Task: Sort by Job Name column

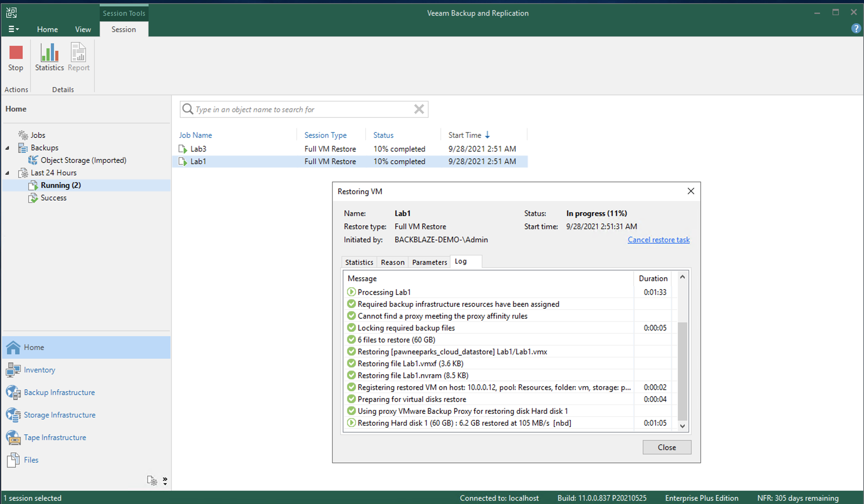Action: 195,135
